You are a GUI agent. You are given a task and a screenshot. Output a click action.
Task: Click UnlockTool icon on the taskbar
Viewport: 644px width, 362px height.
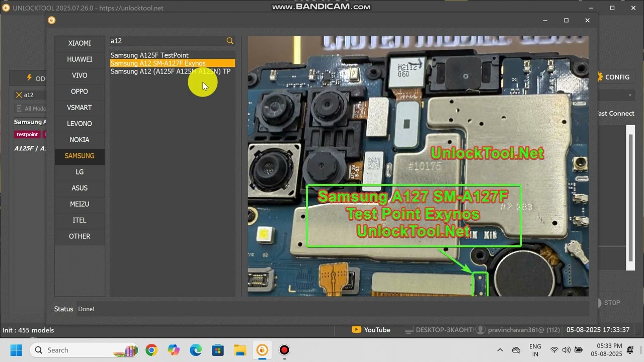262,350
